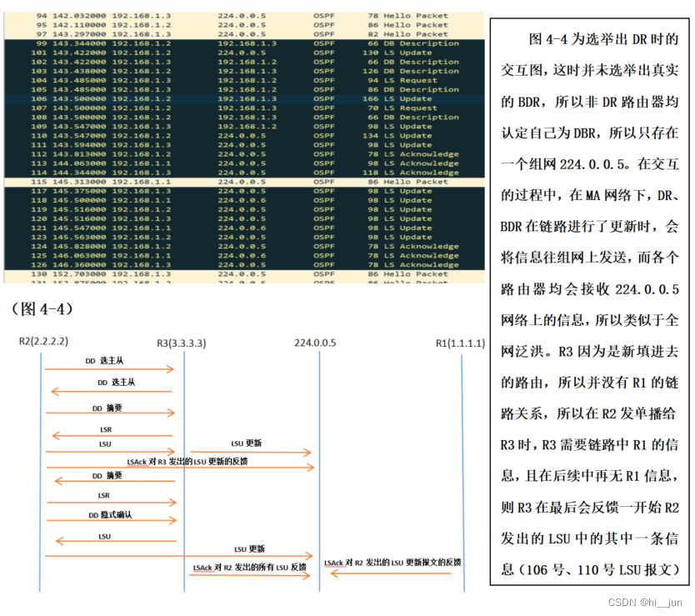Select packet 95 Hello Packet row
The image size is (695, 616).
tap(244, 25)
